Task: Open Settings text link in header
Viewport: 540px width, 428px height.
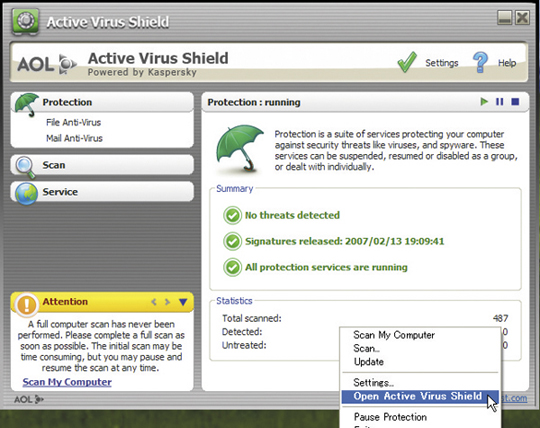Action: click(442, 63)
